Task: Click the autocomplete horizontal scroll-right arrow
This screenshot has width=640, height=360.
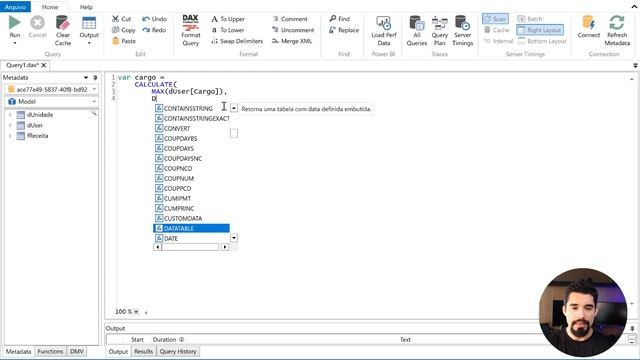Action: tap(225, 247)
